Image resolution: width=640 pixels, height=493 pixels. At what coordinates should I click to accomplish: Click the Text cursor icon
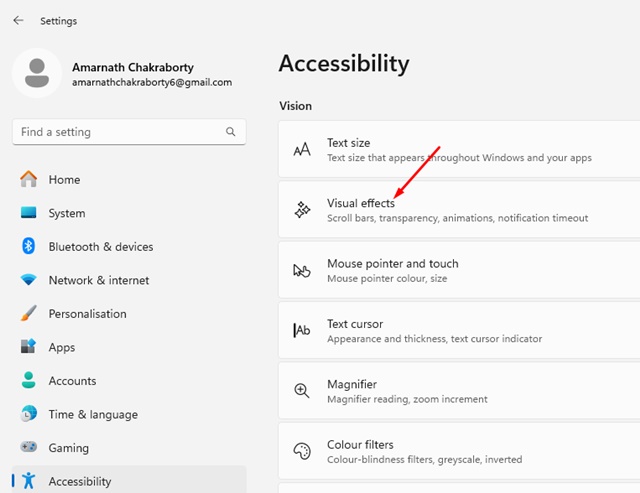pos(302,330)
